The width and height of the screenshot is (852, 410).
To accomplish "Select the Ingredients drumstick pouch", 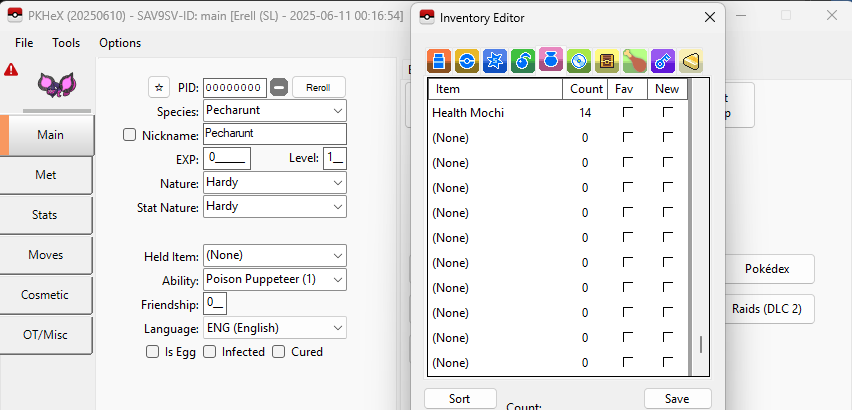I will tap(634, 62).
